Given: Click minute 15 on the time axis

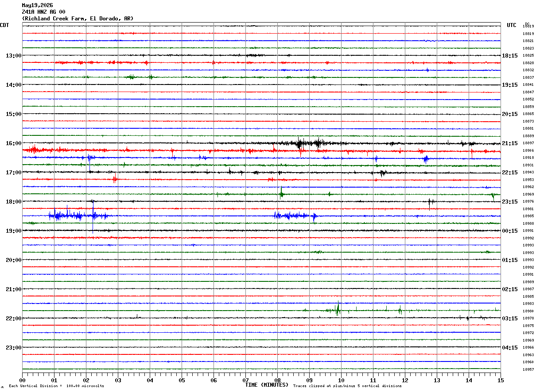Looking at the screenshot, I should point(501,380).
